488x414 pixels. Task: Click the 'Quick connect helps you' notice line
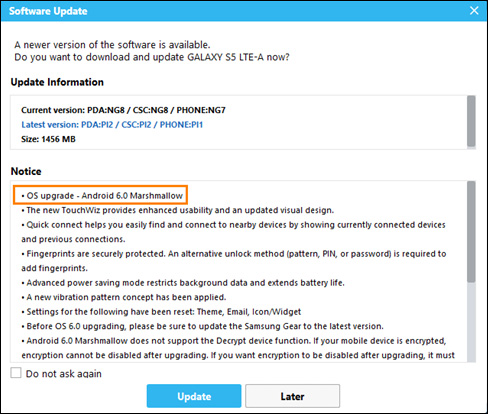point(233,232)
